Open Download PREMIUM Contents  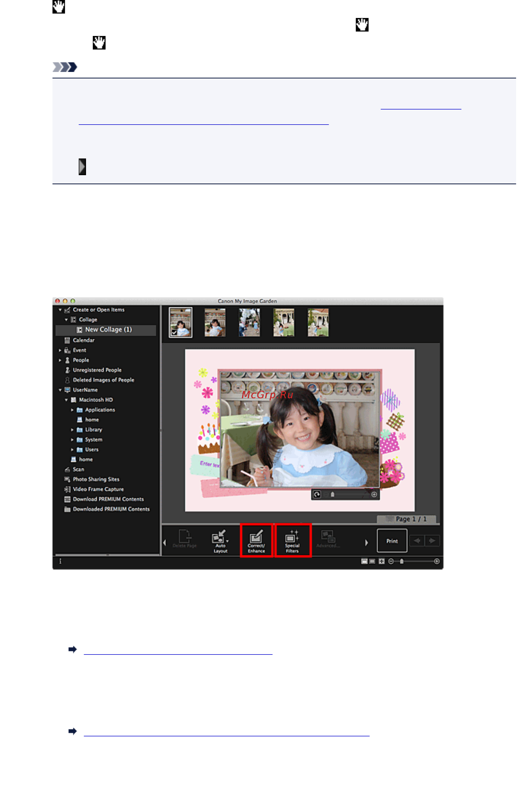pos(108,499)
